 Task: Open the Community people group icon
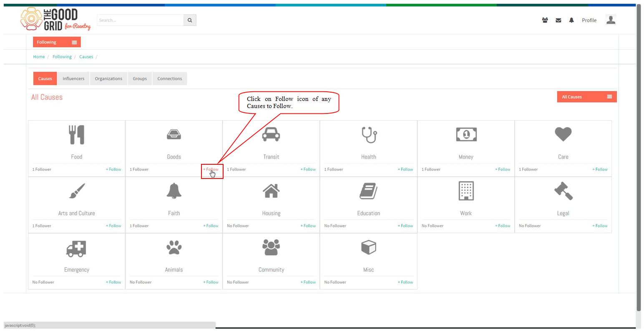point(271,247)
